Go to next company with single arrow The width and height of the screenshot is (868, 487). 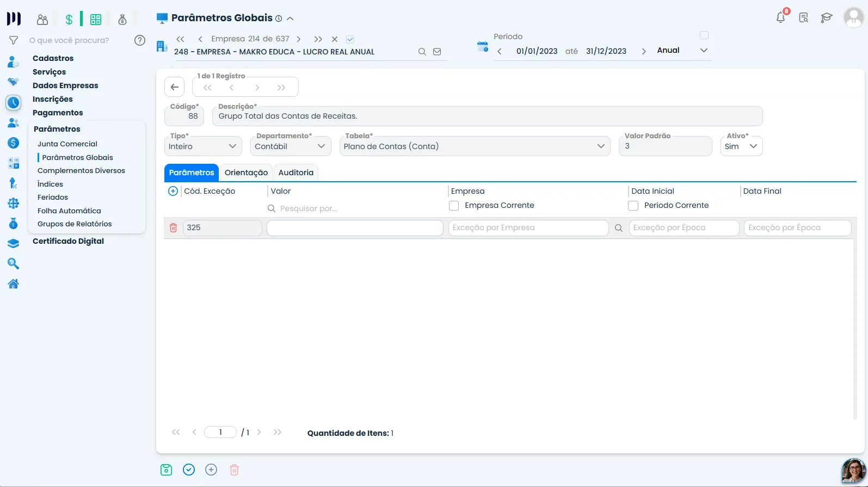click(x=299, y=39)
